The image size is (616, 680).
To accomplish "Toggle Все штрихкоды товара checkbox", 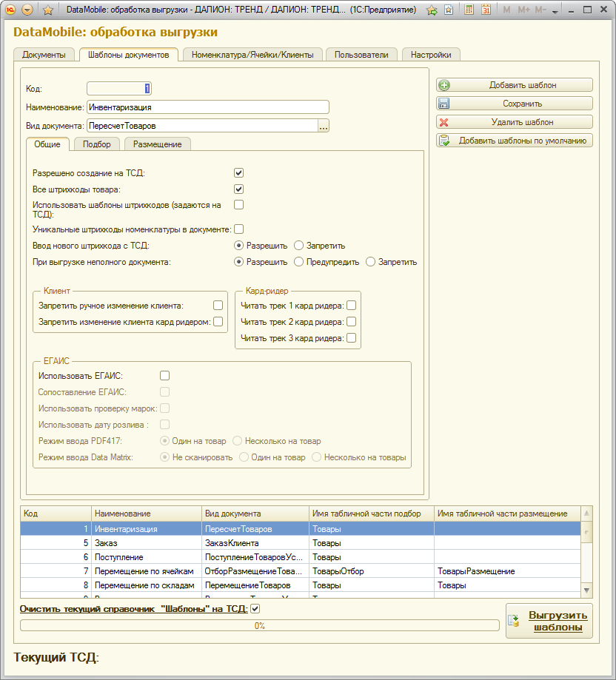I will [238, 189].
